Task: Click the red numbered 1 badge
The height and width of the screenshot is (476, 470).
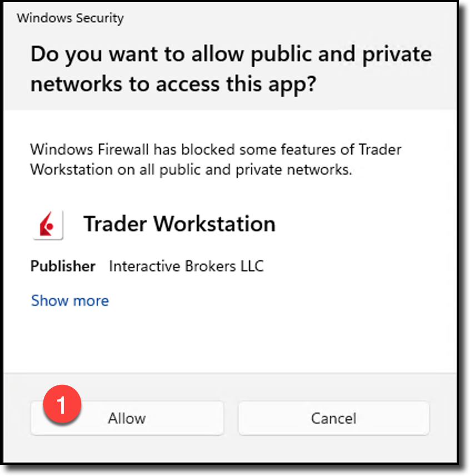Action: pos(61,404)
